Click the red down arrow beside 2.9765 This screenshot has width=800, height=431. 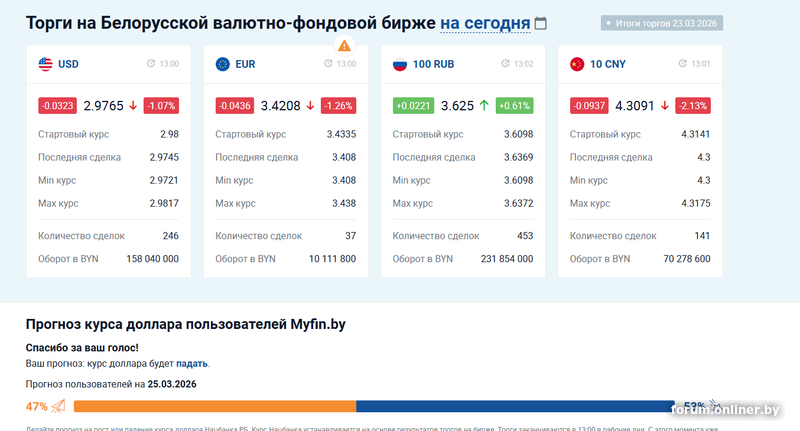pos(133,106)
